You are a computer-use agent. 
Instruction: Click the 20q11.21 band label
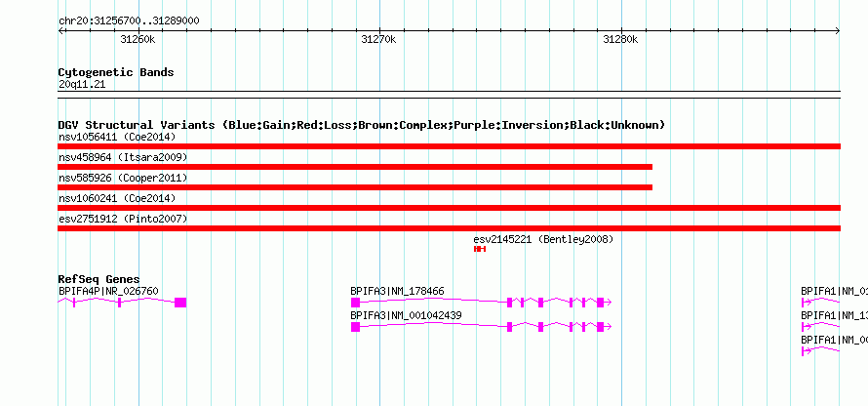(x=81, y=85)
